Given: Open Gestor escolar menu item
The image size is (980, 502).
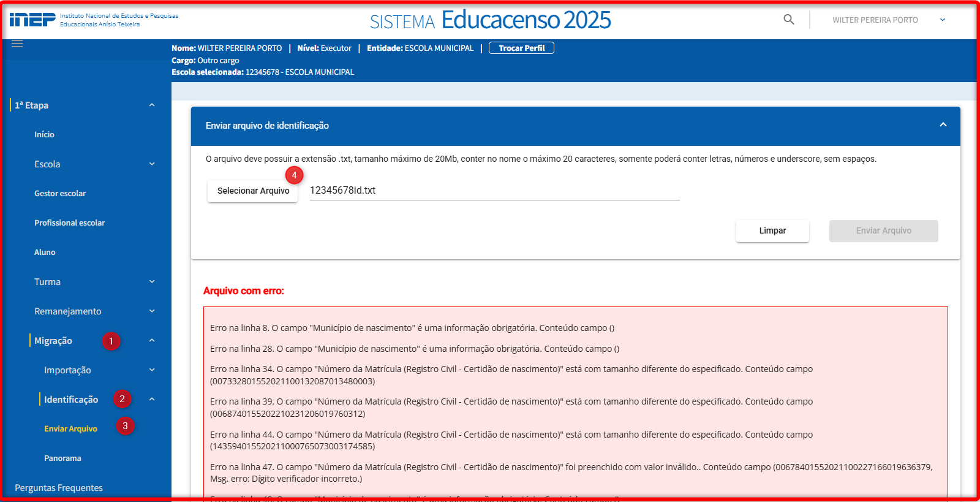Looking at the screenshot, I should (x=60, y=194).
